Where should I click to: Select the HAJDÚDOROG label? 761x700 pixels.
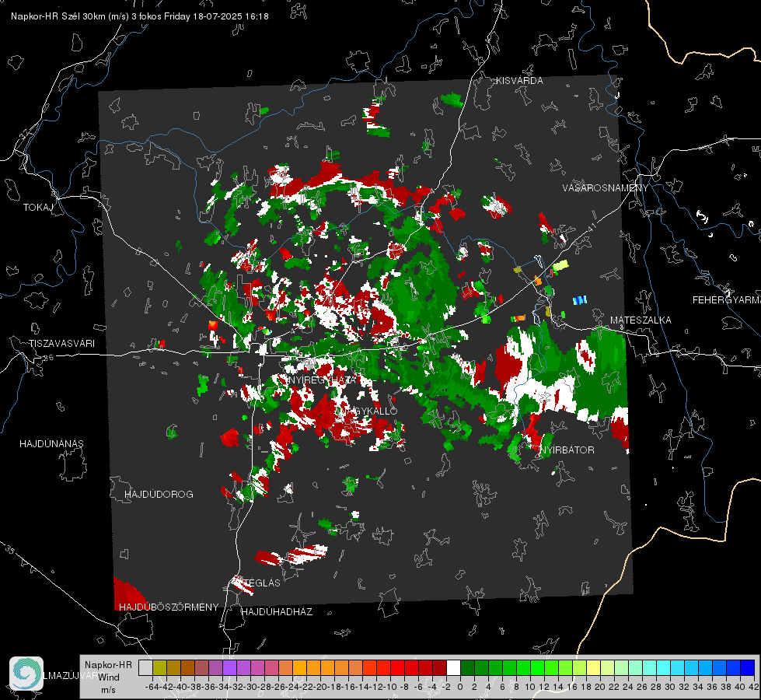[x=159, y=495]
